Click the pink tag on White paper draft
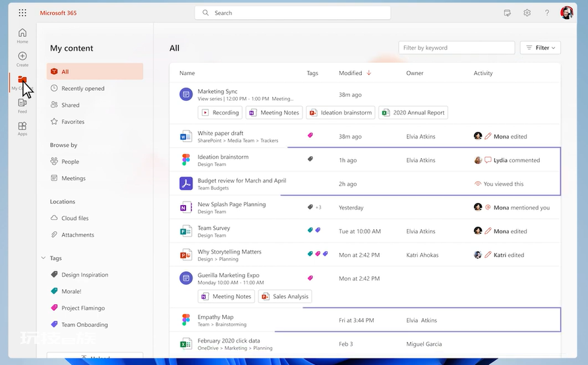Screen dimensions: 588x365 (x=310, y=135)
